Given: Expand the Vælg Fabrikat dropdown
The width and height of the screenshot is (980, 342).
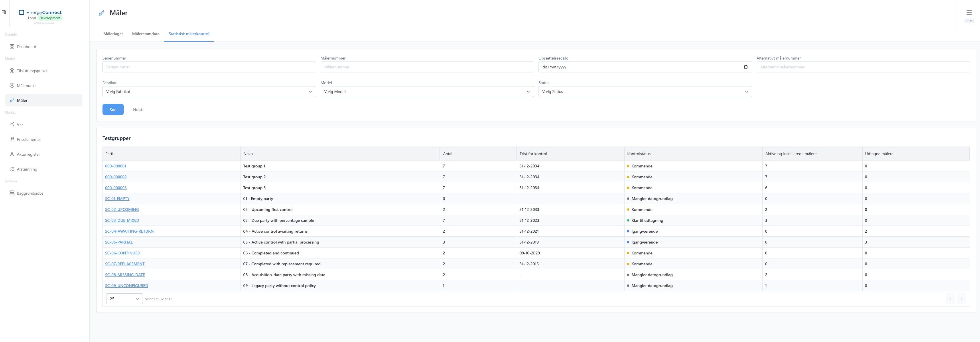Looking at the screenshot, I should [x=209, y=91].
